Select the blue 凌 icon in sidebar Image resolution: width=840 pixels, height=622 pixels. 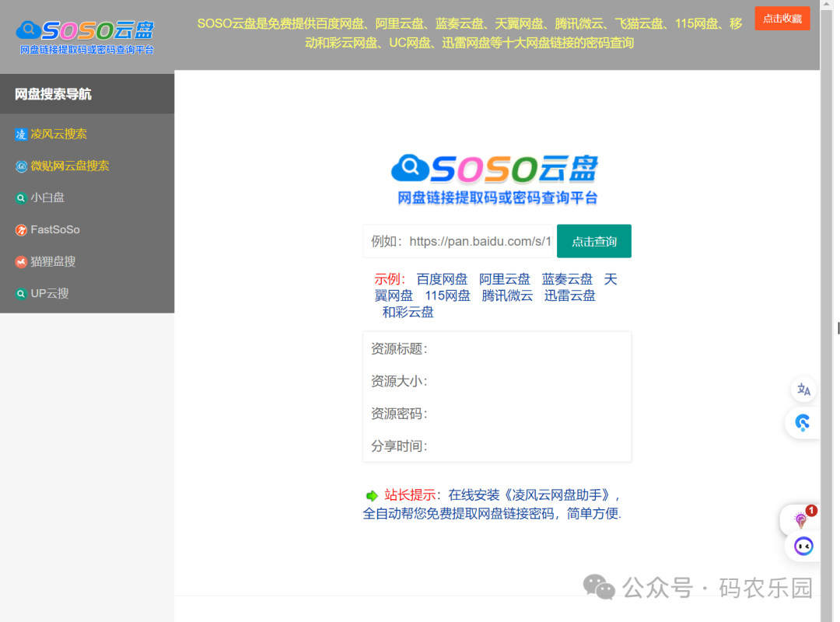[19, 134]
